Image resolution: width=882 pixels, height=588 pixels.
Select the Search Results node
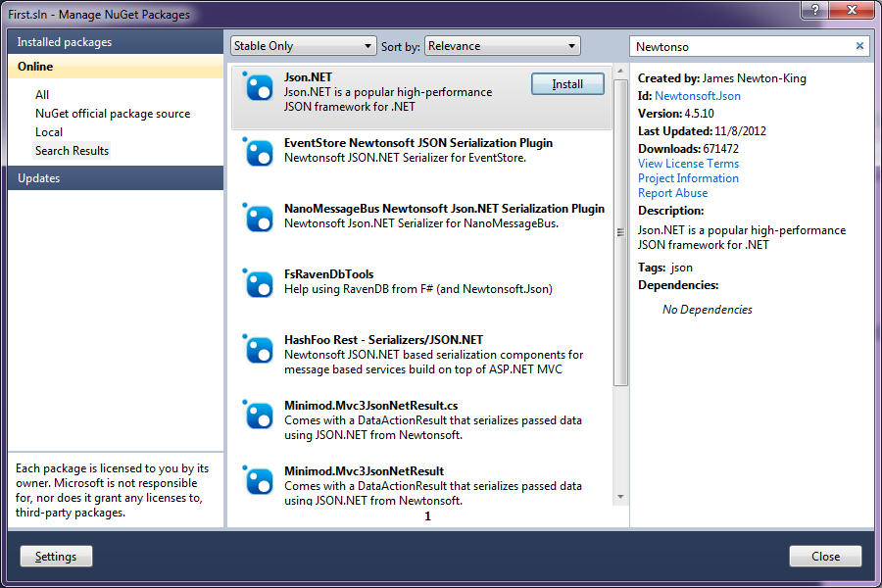point(72,151)
